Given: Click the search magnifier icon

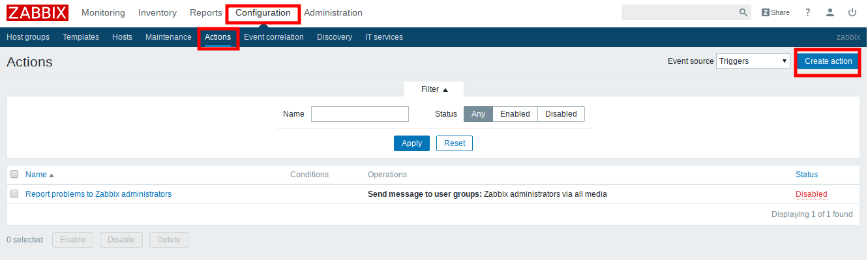Looking at the screenshot, I should pos(743,12).
